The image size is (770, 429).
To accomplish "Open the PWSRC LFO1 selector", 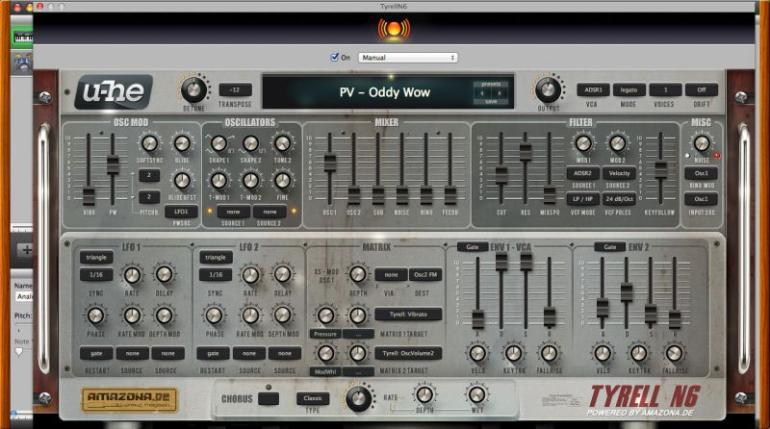I will point(181,212).
